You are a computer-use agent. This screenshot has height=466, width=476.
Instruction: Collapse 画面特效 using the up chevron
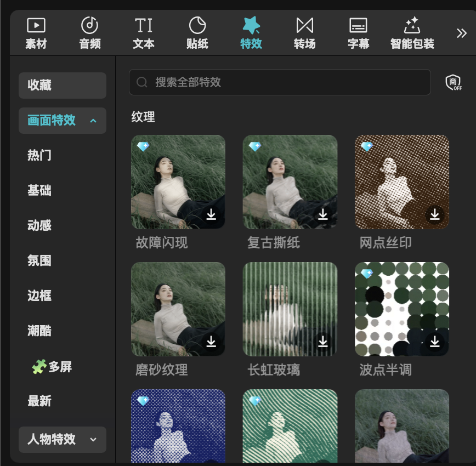93,121
